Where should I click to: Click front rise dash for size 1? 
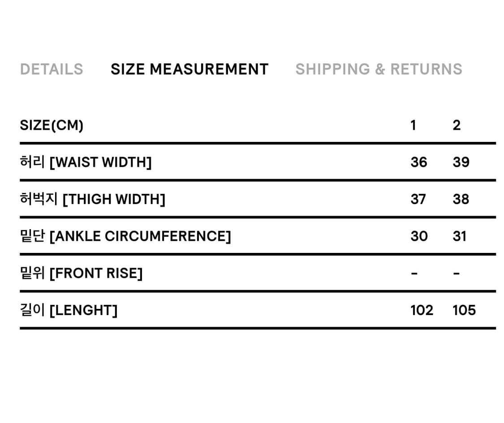(414, 273)
